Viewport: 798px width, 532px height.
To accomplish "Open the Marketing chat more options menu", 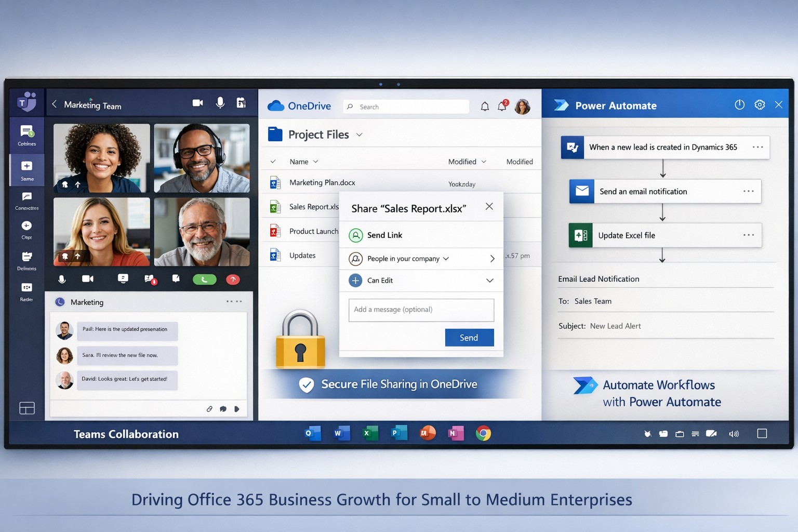I will [x=234, y=301].
